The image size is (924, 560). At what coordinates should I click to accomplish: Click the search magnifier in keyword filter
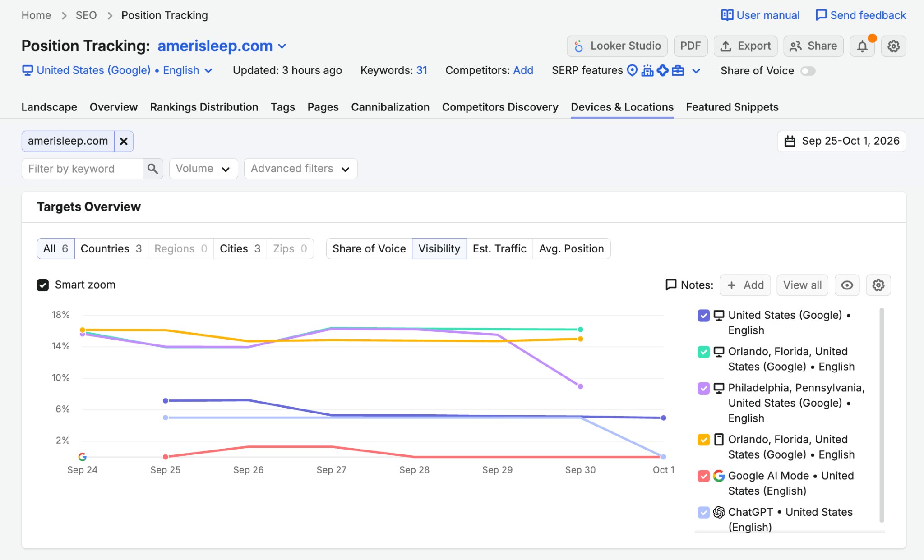tap(153, 169)
